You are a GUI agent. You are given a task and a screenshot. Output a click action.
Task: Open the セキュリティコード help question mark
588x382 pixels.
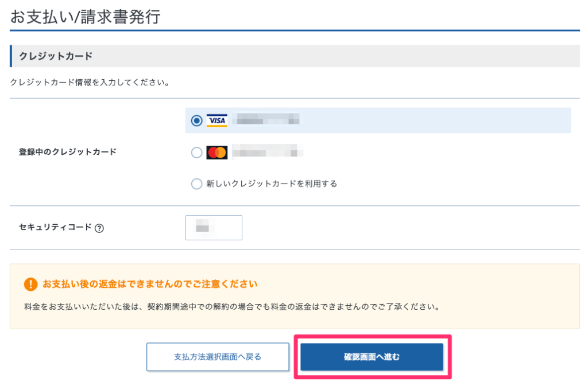(x=99, y=228)
